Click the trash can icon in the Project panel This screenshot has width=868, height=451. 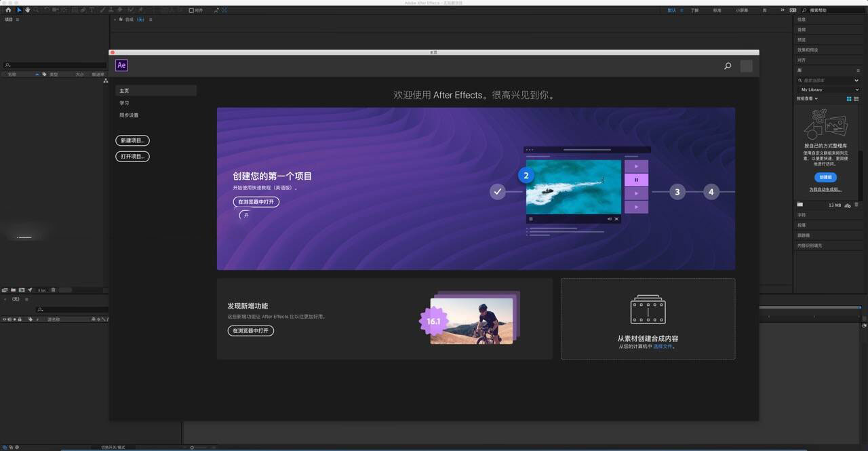(x=53, y=290)
